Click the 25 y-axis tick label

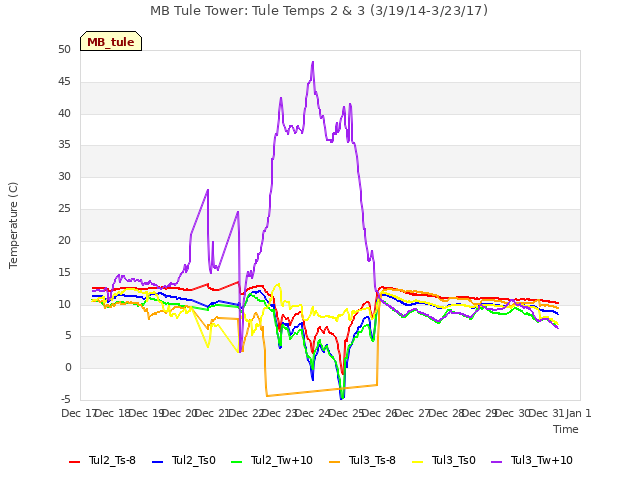pyautogui.click(x=64, y=209)
